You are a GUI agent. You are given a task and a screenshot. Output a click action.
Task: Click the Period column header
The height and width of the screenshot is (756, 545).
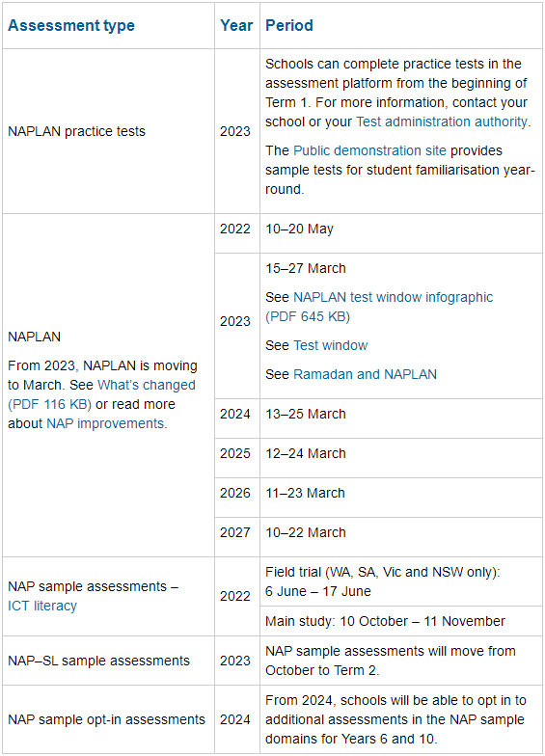coord(289,25)
